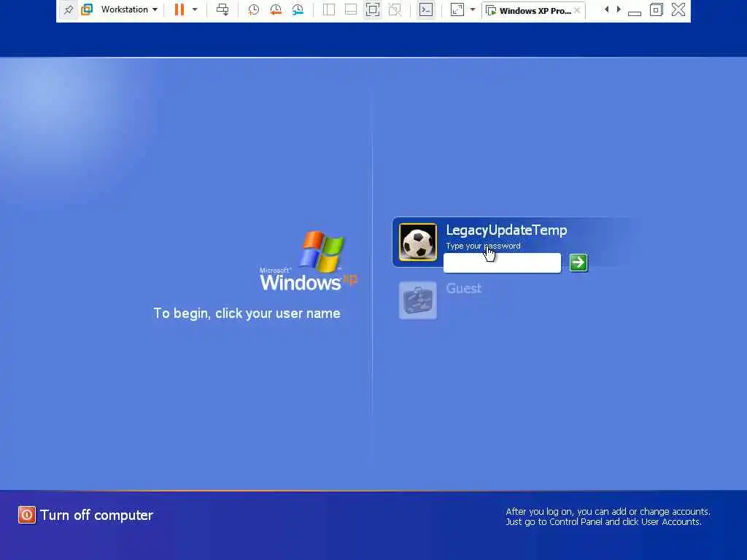Click the red Turn off computer icon
Screen dimensions: 747x560
pyautogui.click(x=27, y=515)
